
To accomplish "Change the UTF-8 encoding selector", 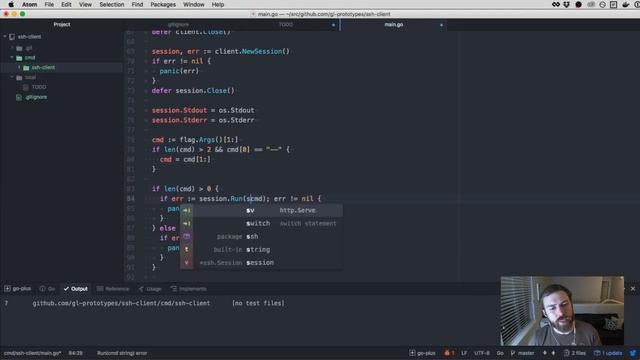I will point(482,353).
